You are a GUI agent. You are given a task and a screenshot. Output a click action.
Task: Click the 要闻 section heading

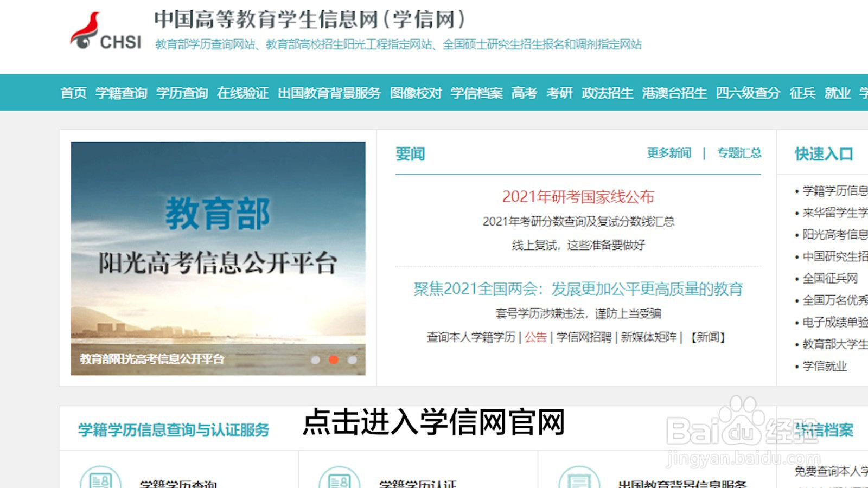tap(411, 155)
